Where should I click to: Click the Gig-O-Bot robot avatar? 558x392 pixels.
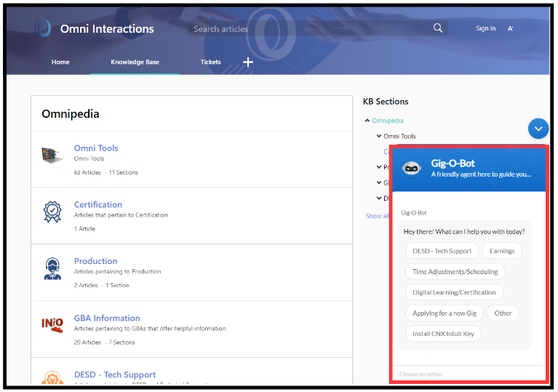[x=411, y=167]
